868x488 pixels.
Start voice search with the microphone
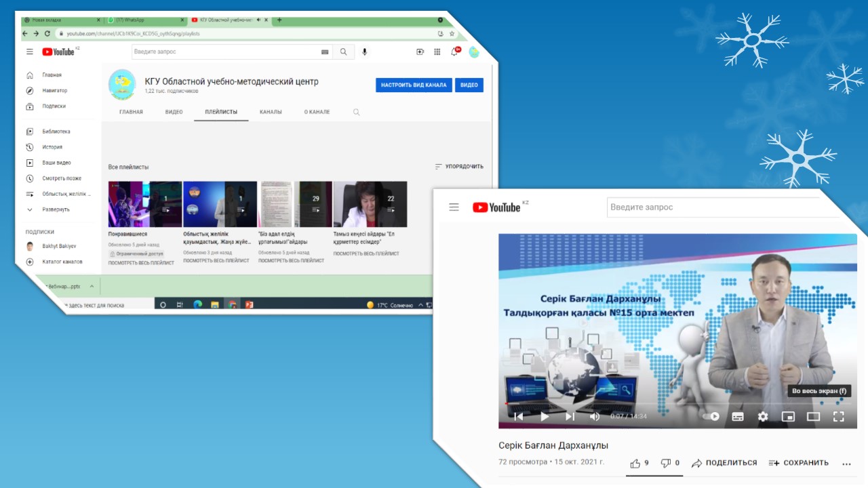click(364, 52)
